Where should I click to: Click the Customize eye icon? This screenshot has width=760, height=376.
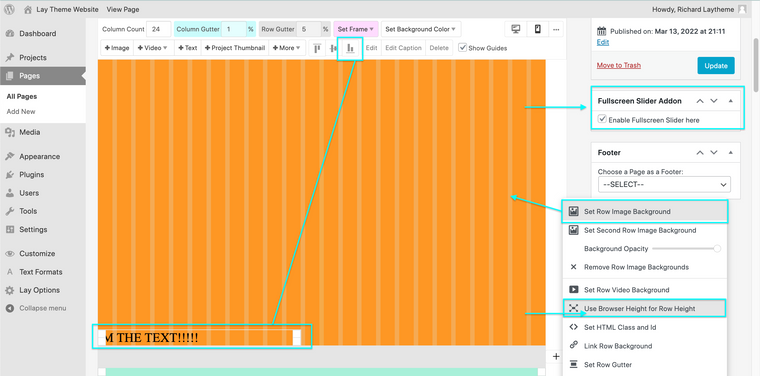[10, 253]
